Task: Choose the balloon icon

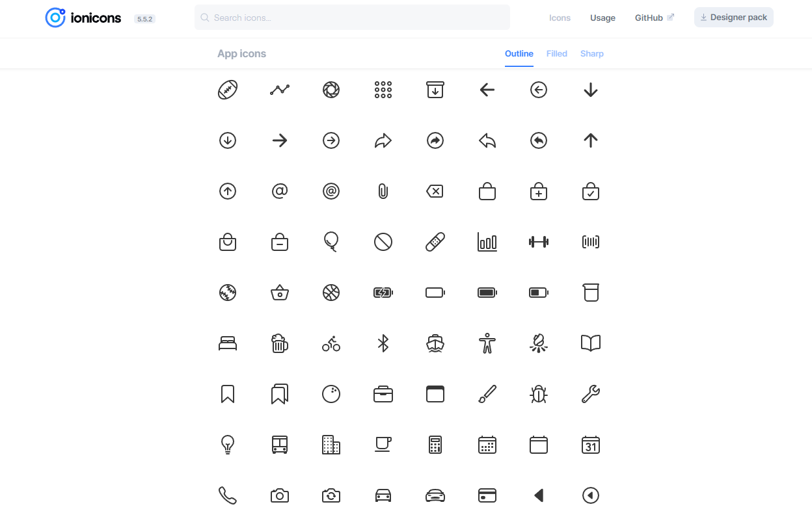Action: [x=331, y=242]
